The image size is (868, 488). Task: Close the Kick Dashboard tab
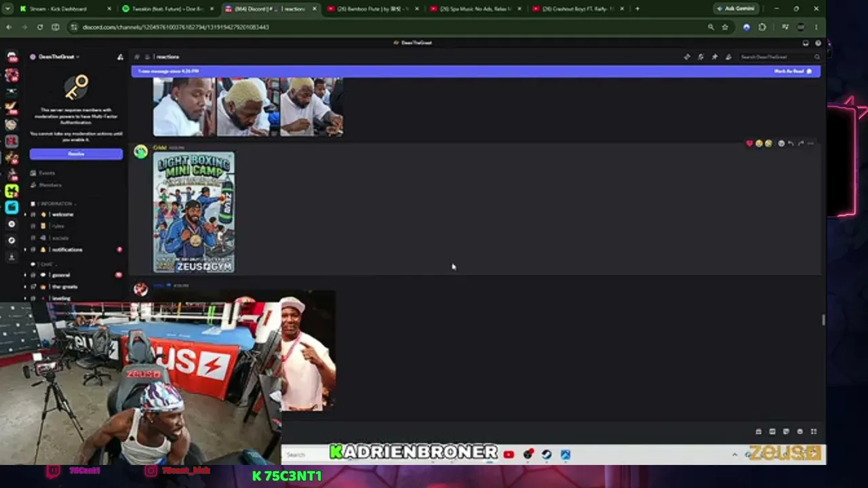[109, 9]
